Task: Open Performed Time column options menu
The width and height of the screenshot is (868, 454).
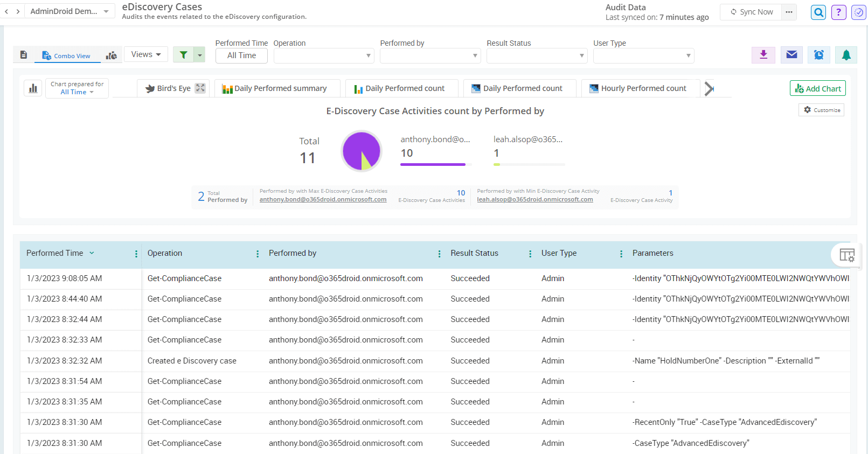Action: [x=136, y=254]
